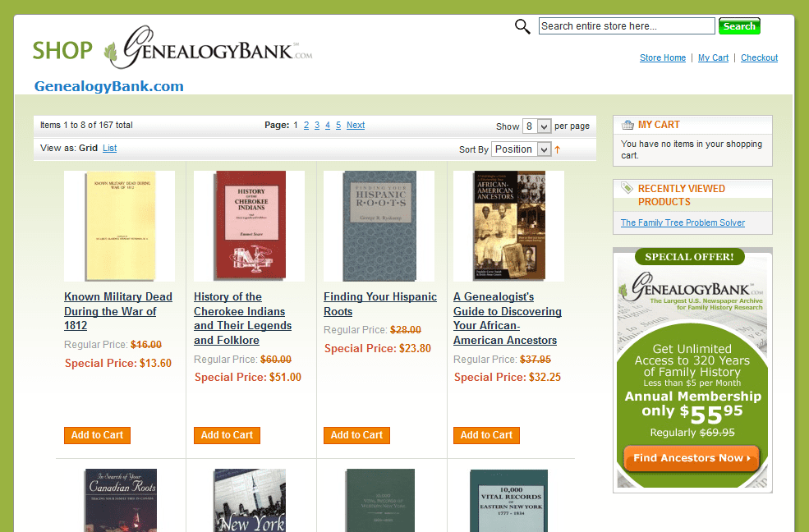The width and height of the screenshot is (809, 532).
Task: Go to the Next page of results
Action: click(x=356, y=126)
